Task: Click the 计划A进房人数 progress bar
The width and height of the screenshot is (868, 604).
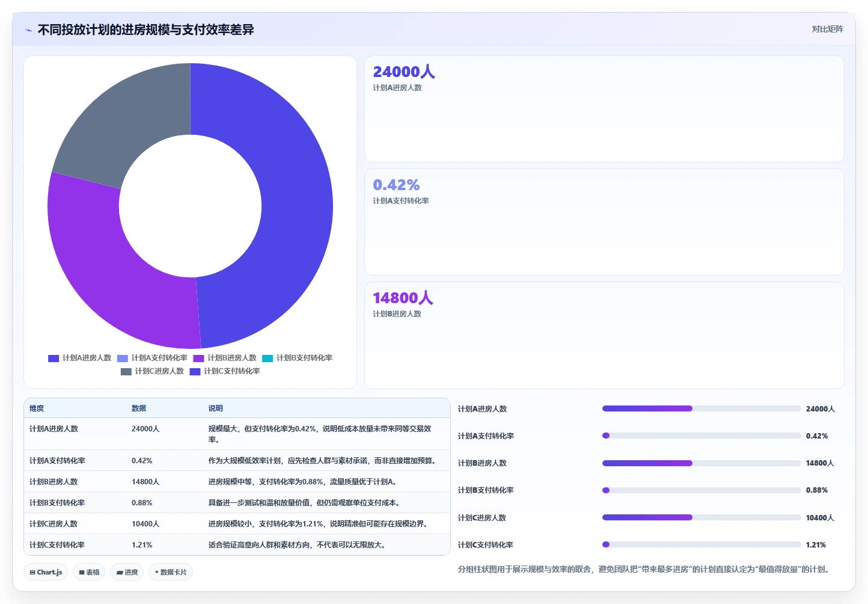Action: (701, 408)
